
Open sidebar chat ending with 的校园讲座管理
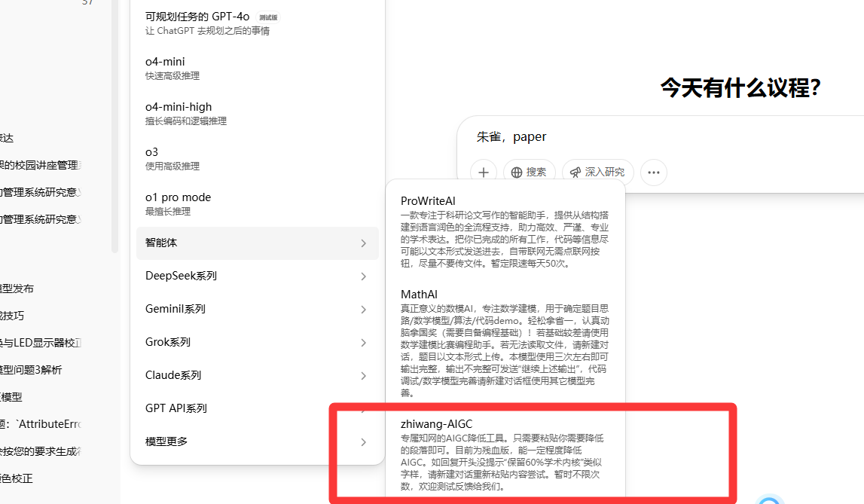pyautogui.click(x=40, y=165)
